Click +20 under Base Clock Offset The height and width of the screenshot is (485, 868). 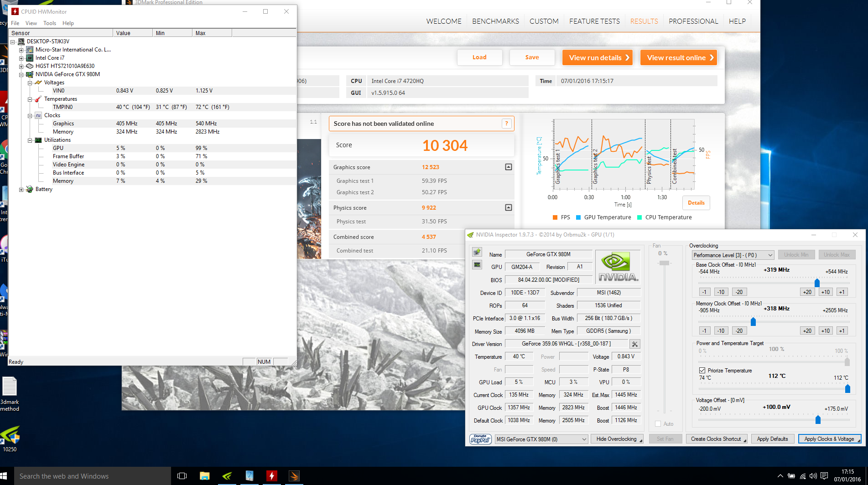[x=807, y=292]
